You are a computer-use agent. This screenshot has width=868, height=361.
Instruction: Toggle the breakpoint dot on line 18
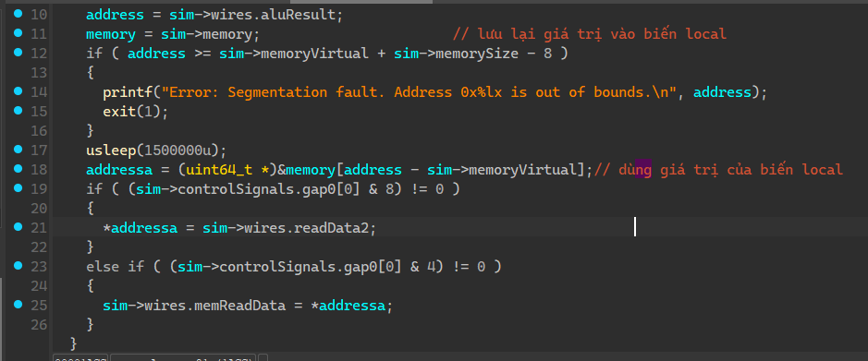18,169
